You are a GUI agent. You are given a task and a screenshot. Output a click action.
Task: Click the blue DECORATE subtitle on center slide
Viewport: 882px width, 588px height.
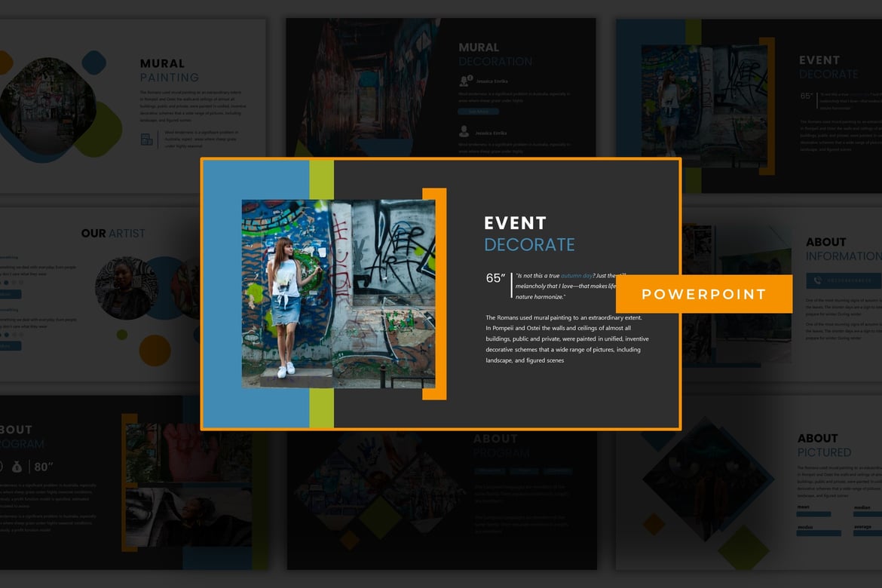(x=529, y=245)
